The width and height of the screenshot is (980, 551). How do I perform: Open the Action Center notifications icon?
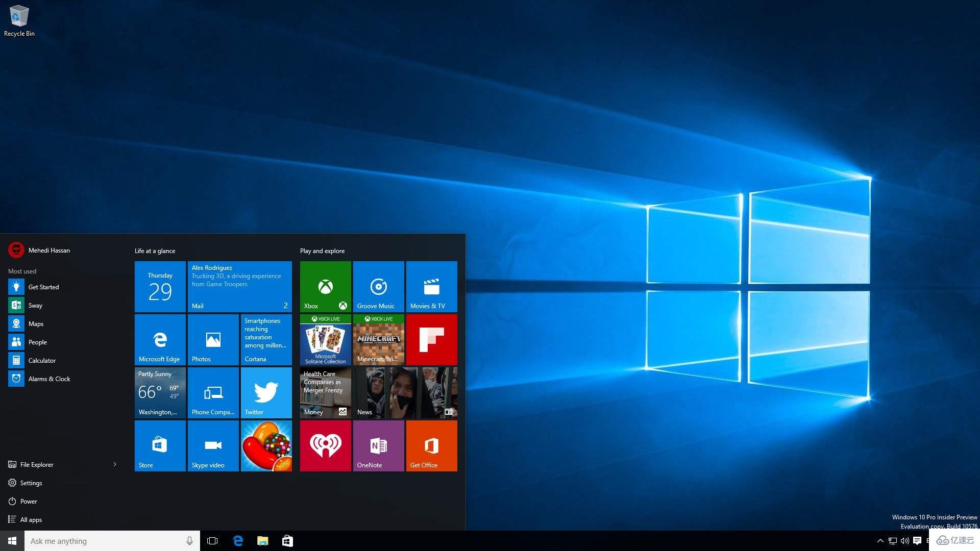pyautogui.click(x=917, y=541)
